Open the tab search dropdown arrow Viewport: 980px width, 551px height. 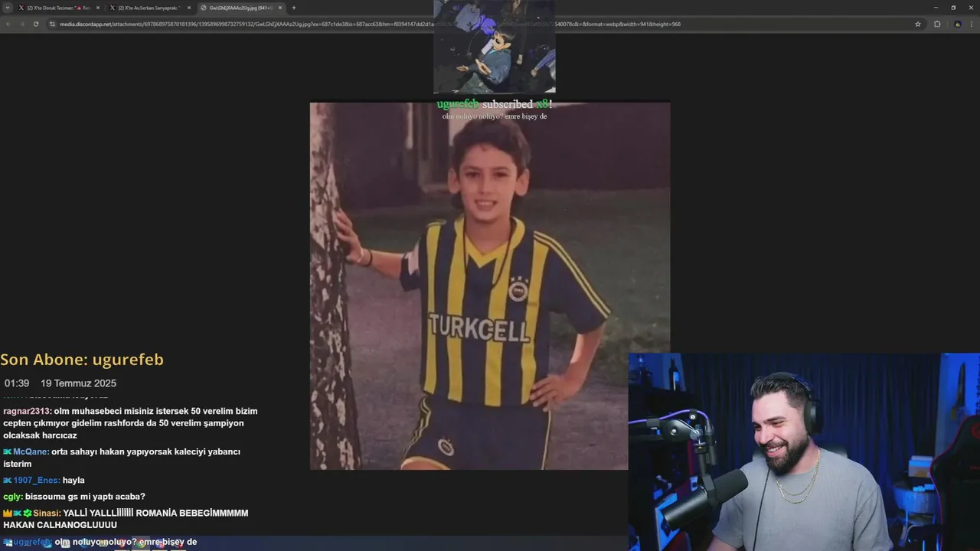coord(8,8)
